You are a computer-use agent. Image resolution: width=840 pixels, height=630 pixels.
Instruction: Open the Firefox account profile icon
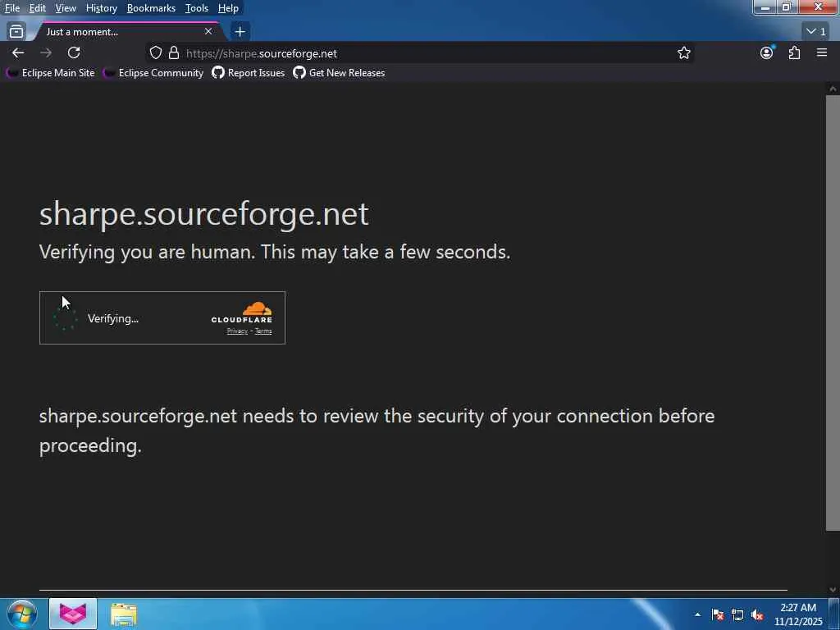766,52
